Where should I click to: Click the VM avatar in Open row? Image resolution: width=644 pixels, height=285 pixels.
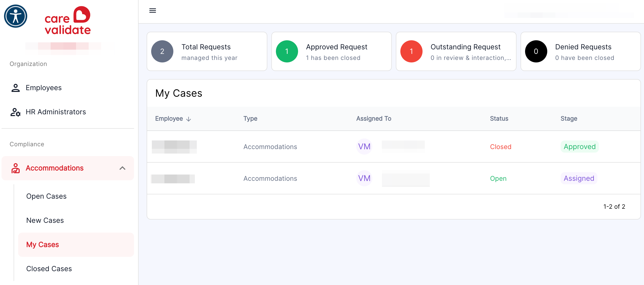[364, 178]
